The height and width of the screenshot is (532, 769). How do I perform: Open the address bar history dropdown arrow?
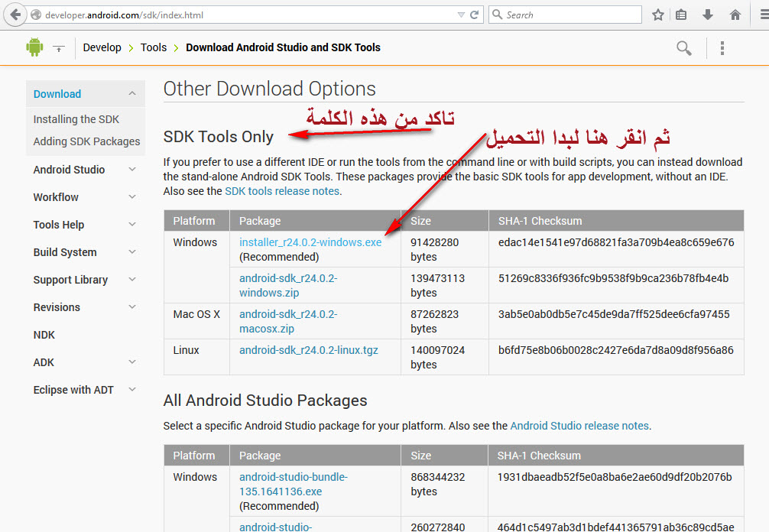(461, 15)
